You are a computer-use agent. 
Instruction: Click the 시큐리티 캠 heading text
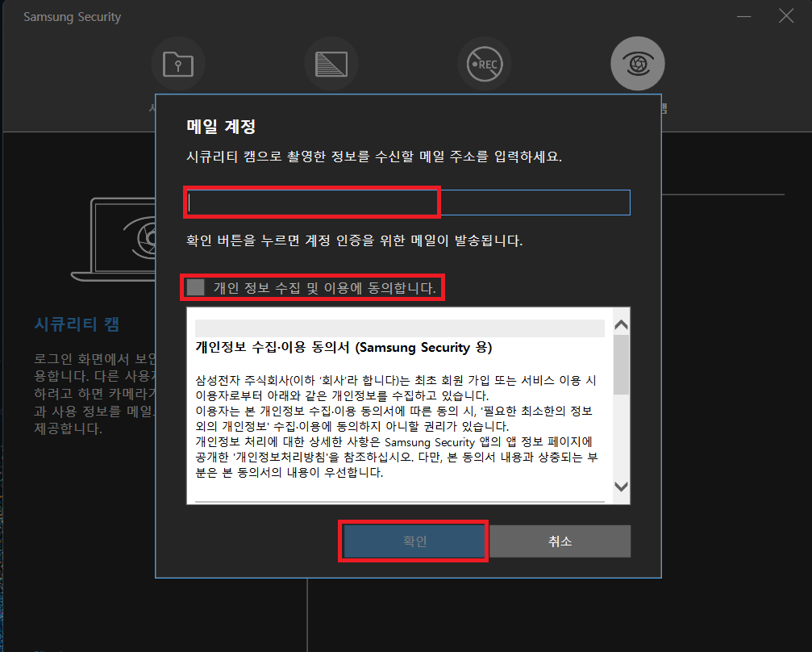point(77,324)
